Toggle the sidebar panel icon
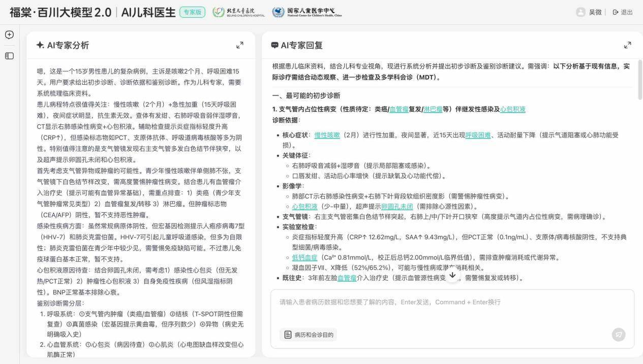Image resolution: width=643 pixels, height=364 pixels. [9, 55]
